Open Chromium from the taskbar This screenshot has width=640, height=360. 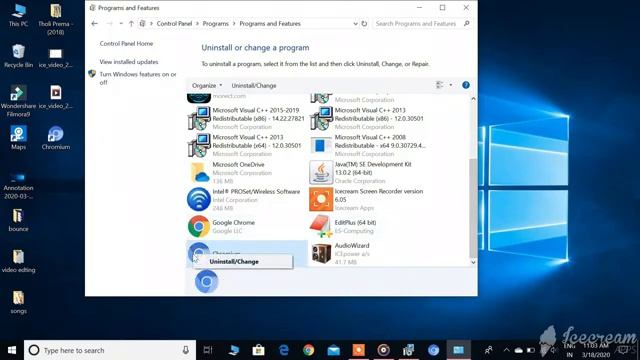click(x=433, y=350)
